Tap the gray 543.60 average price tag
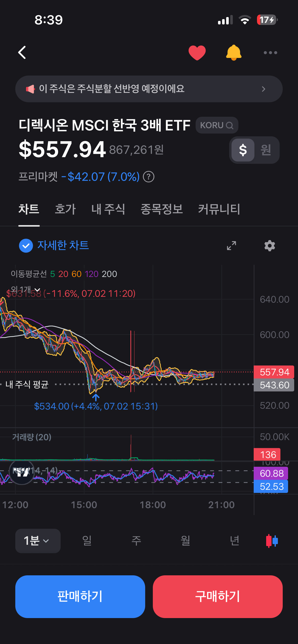Viewport: 298px width, 644px height. coord(274,385)
